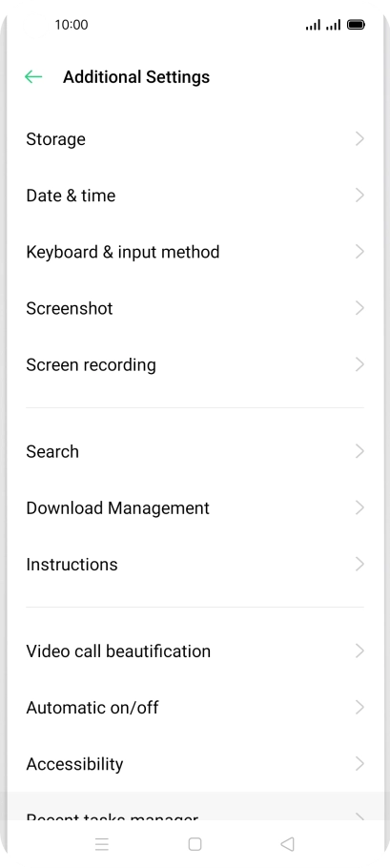Tap the battery icon in status bar
390x868 pixels.
356,25
